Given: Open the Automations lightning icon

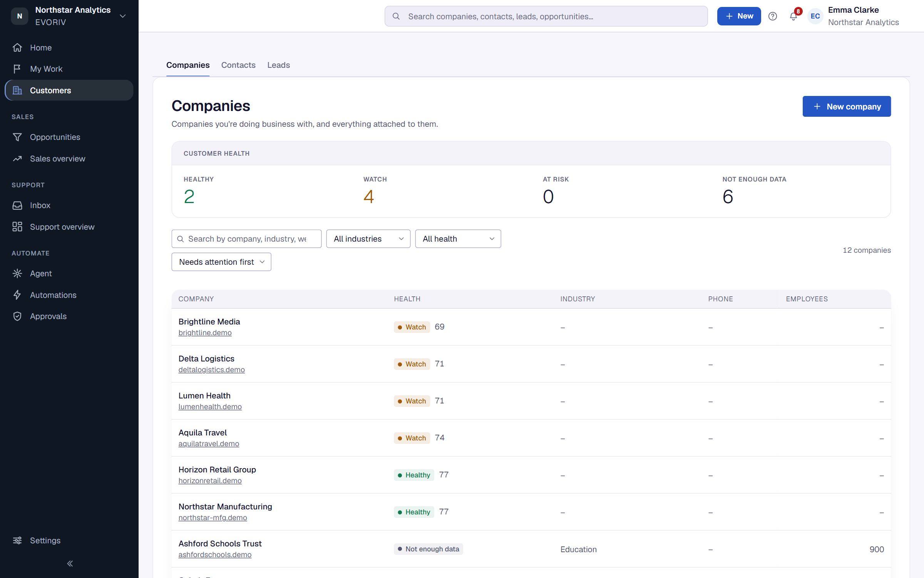Looking at the screenshot, I should coord(17,295).
